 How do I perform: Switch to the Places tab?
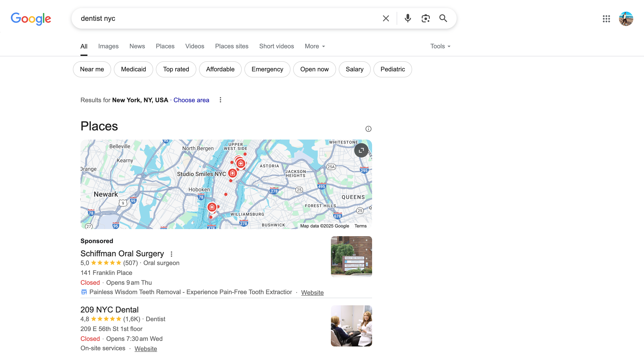coord(165,46)
